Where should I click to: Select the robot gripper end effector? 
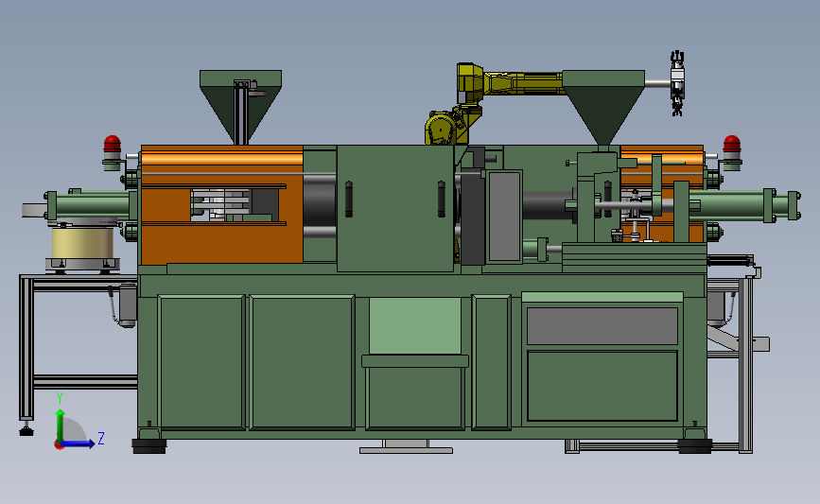tap(677, 83)
